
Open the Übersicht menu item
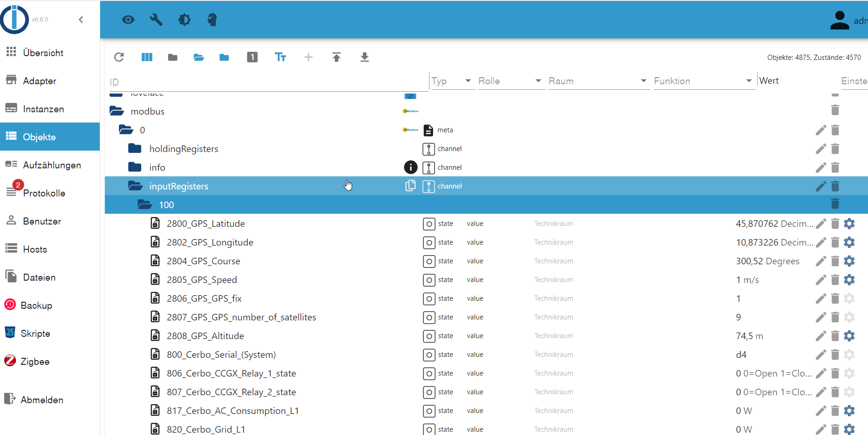click(50, 53)
